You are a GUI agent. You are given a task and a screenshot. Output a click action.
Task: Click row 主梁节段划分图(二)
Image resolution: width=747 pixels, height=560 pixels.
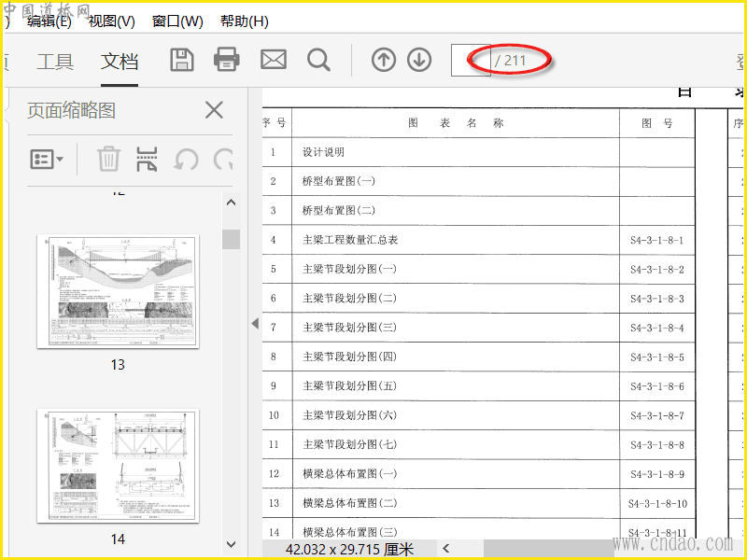point(479,299)
